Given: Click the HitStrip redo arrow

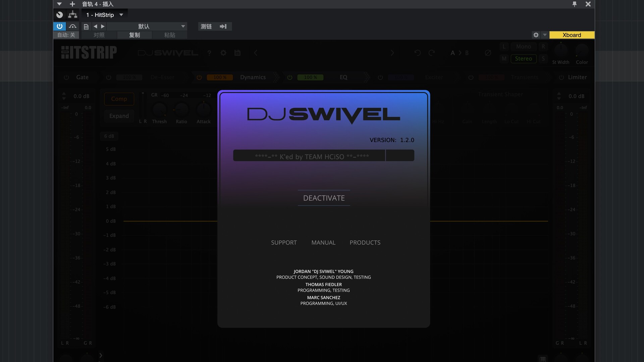Looking at the screenshot, I should [x=432, y=53].
